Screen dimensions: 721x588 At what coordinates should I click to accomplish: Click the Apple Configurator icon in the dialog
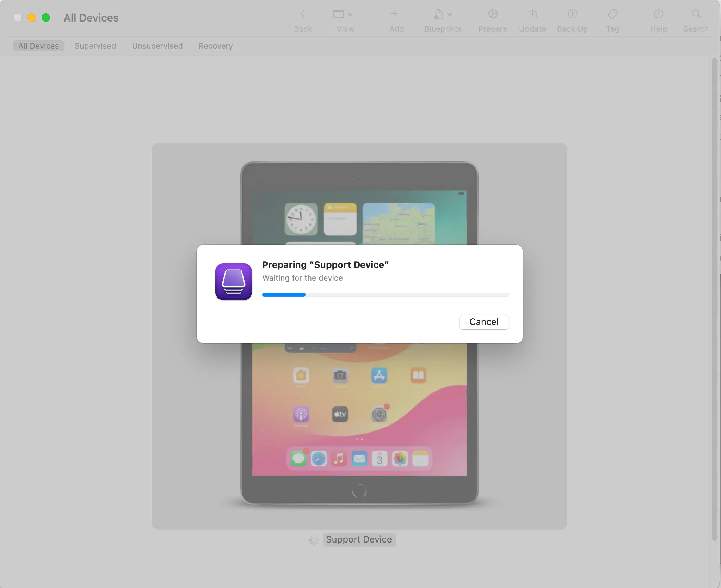tap(233, 281)
